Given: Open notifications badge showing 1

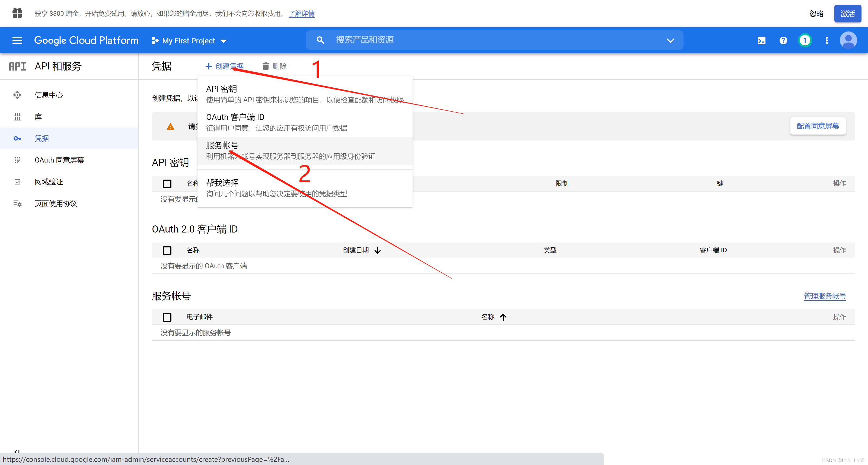Looking at the screenshot, I should point(805,40).
